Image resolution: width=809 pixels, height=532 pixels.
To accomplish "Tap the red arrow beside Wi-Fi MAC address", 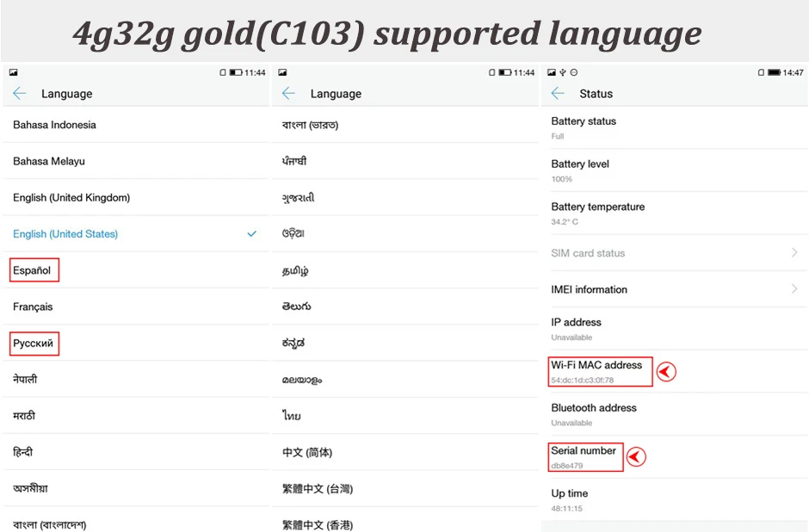I will 666,372.
